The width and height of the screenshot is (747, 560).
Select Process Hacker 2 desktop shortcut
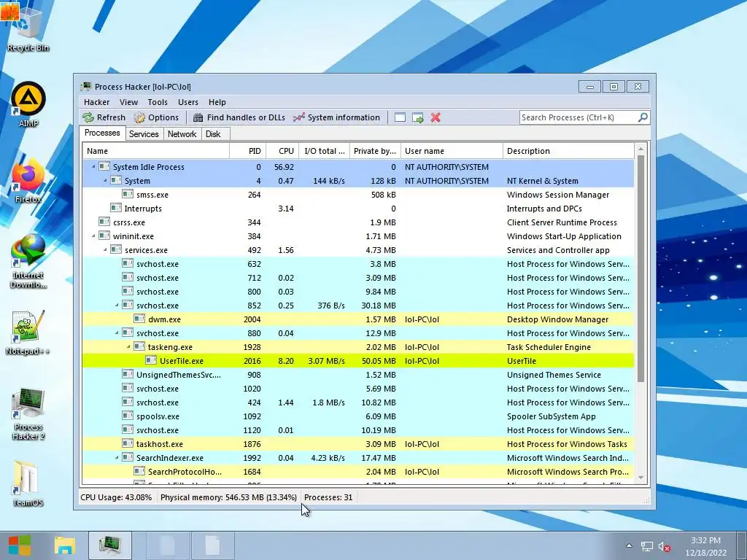tap(28, 413)
